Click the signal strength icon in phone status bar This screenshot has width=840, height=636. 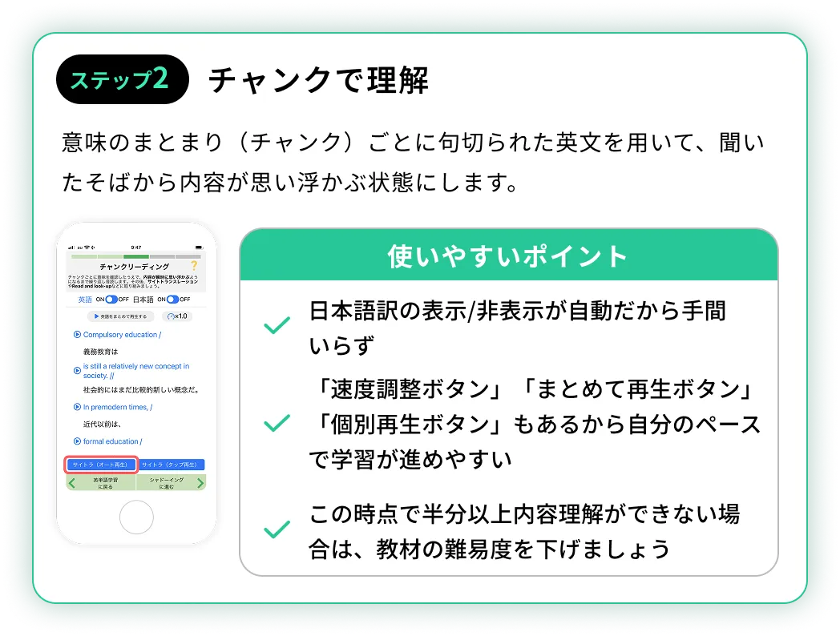tap(72, 248)
